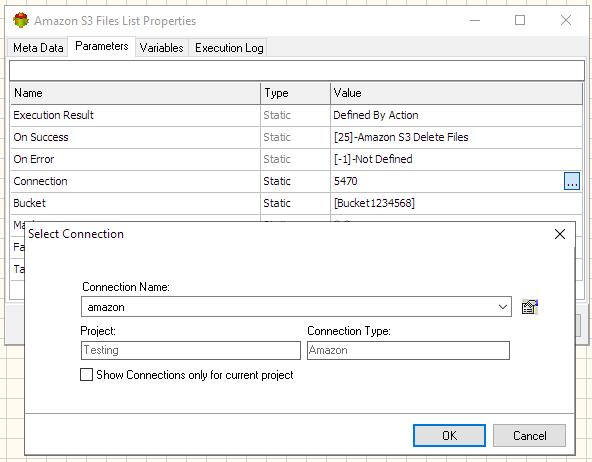Cancel the Select Connection dialog

(x=529, y=436)
